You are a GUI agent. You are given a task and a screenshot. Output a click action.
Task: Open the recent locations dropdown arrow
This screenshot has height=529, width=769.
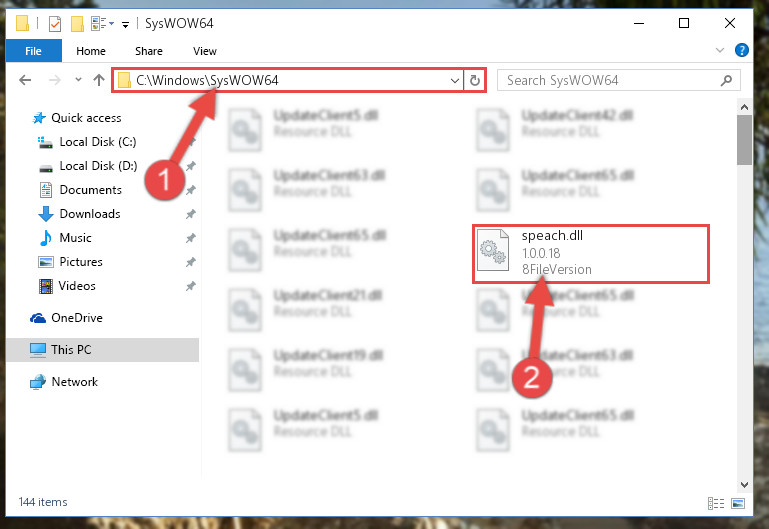(78, 79)
